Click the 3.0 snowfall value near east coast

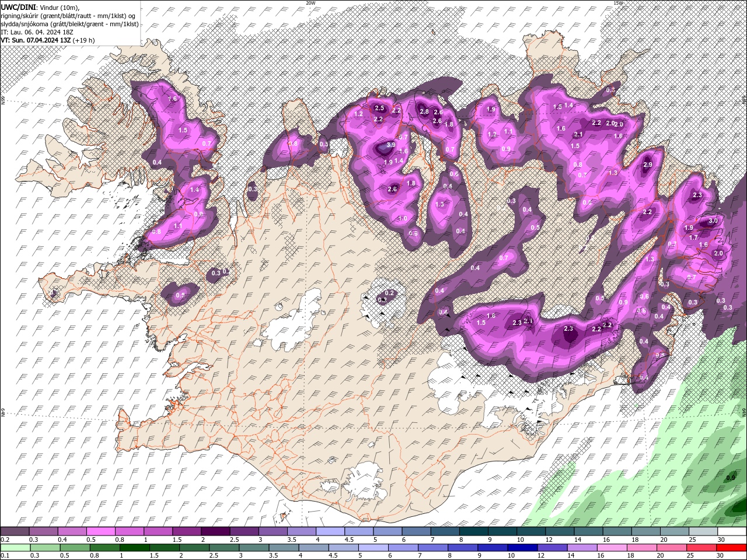pyautogui.click(x=713, y=221)
